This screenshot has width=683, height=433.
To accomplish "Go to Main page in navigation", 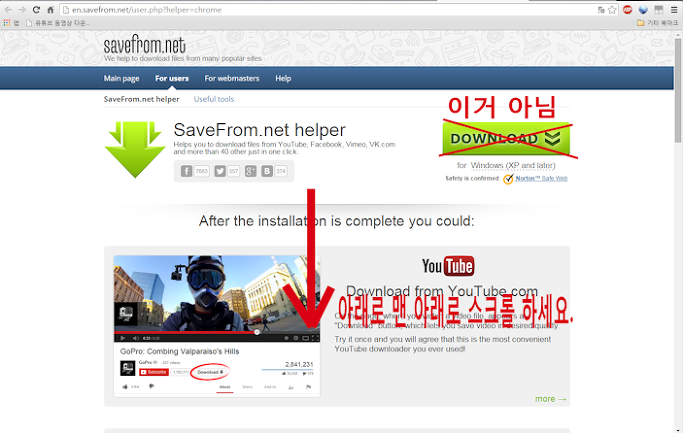I will pos(121,78).
